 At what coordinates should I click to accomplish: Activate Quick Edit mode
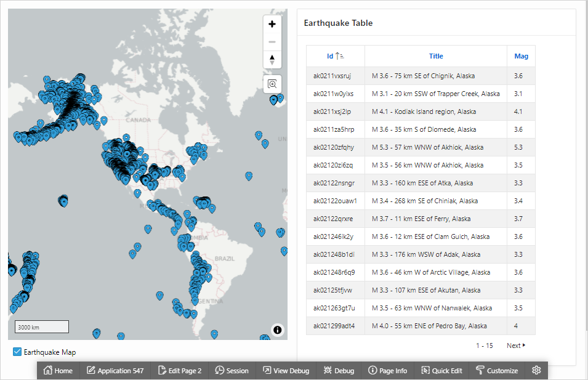[441, 370]
